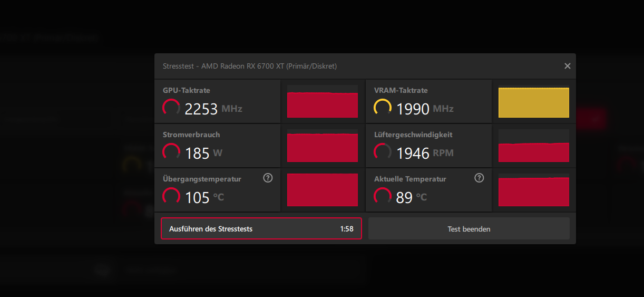Click the Lüftergeschwindigkeit gauge ring icon
The height and width of the screenshot is (297, 644).
click(383, 152)
